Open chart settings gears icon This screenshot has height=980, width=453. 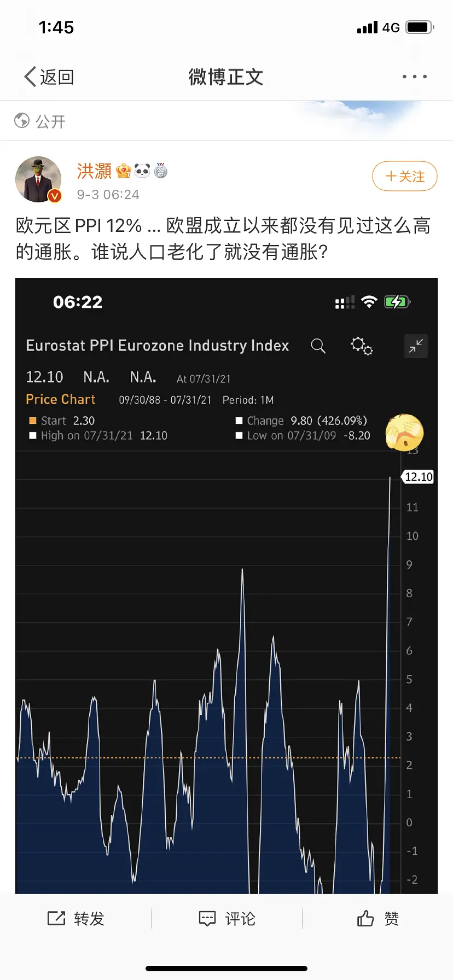tap(362, 346)
